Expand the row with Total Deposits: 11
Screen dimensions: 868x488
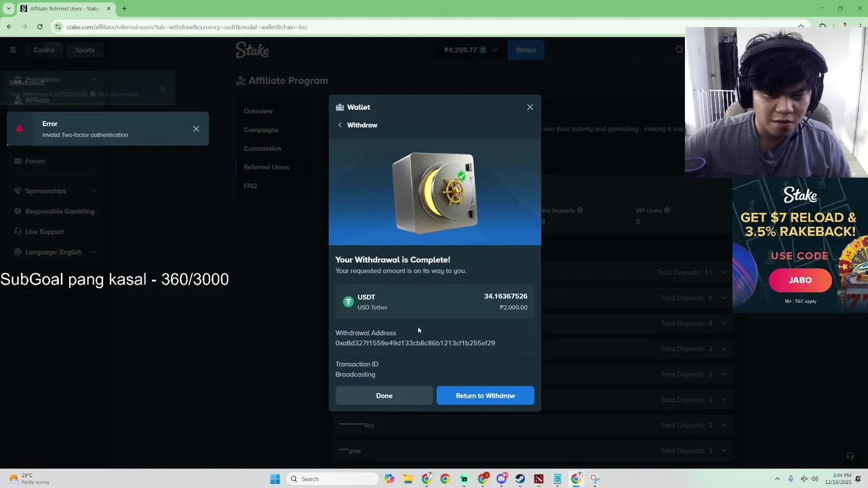[724, 272]
